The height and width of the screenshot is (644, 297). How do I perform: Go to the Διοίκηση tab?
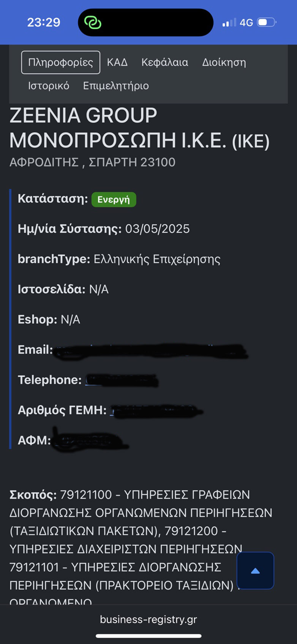pos(224,62)
